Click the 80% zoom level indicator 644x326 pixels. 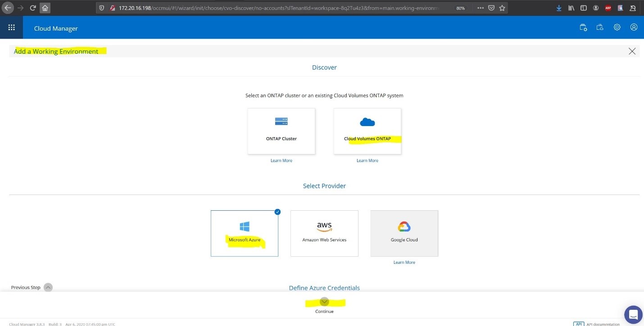point(460,8)
